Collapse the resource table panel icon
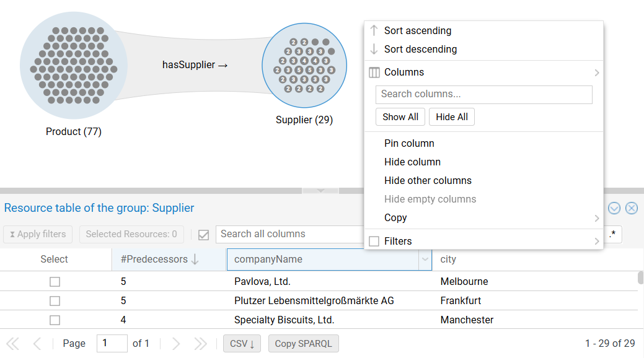Screen dimensions: 644x358 click(x=614, y=208)
